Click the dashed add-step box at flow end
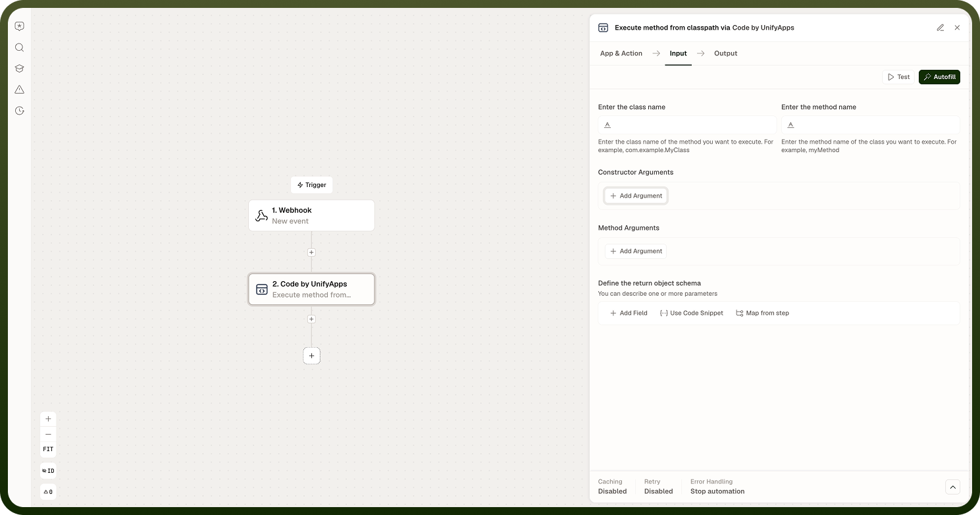 311,356
